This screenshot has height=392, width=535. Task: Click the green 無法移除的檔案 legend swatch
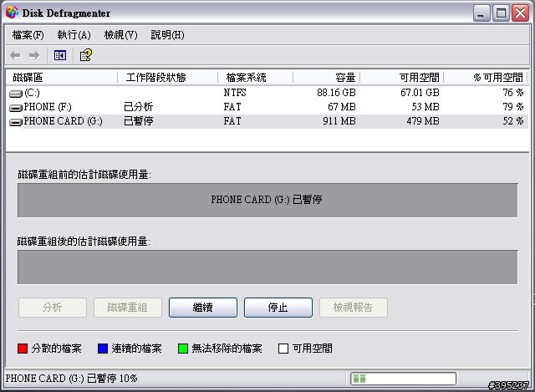tap(183, 349)
